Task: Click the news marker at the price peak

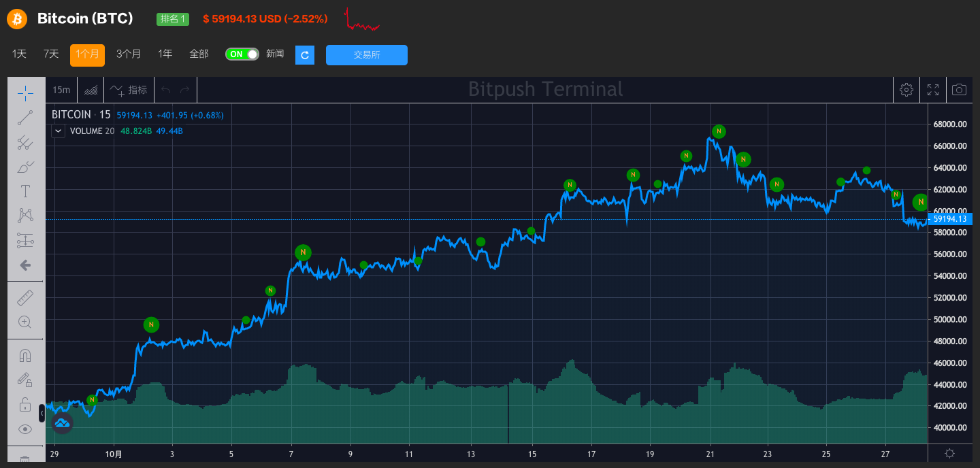Action: 719,131
